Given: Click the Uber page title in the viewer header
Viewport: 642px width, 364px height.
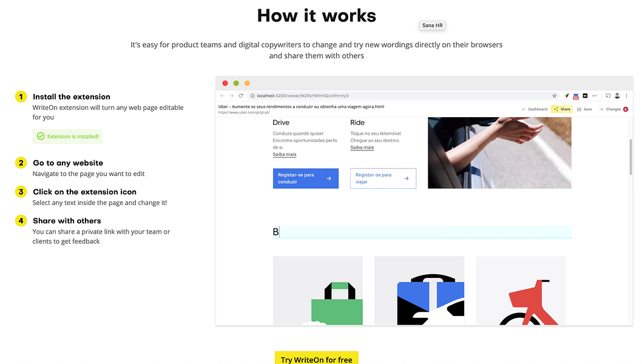Looking at the screenshot, I should pyautogui.click(x=301, y=106).
